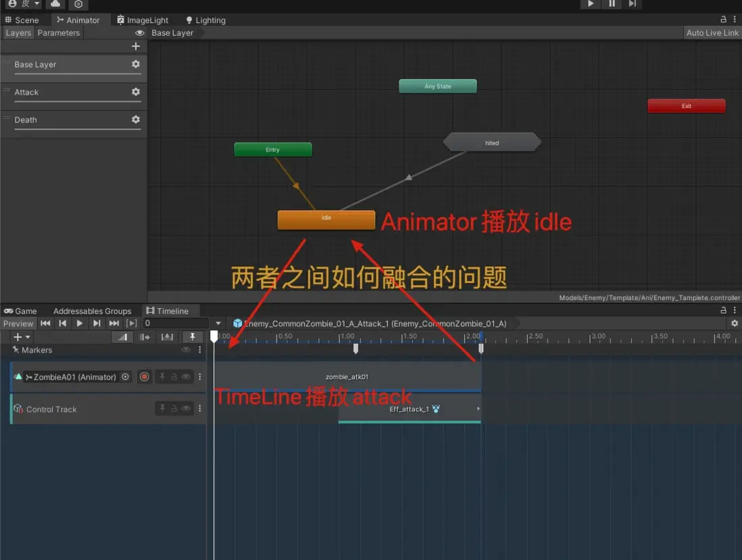Select the green Entry node
Image resolution: width=742 pixels, height=560 pixels.
point(273,149)
